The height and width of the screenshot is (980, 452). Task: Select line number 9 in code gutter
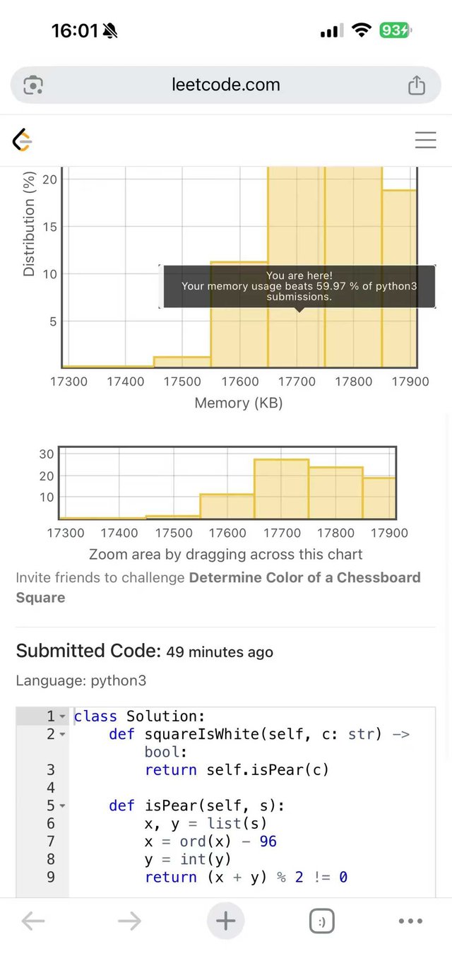point(51,877)
